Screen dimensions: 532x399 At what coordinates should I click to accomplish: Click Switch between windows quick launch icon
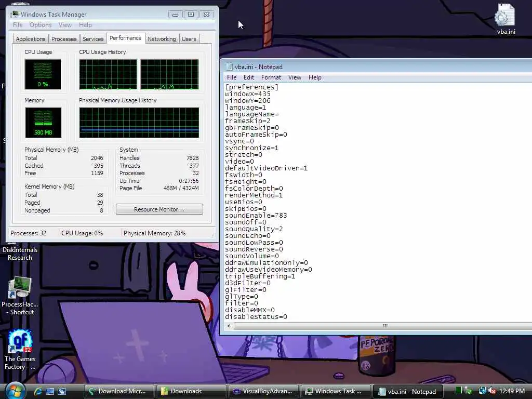(x=61, y=391)
